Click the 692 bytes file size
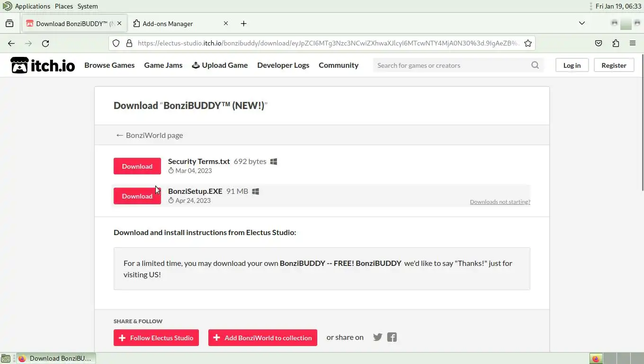 tap(250, 162)
